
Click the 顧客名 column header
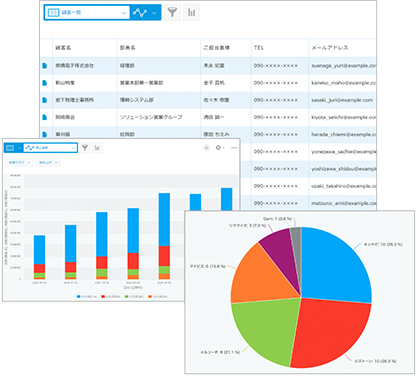tap(63, 48)
